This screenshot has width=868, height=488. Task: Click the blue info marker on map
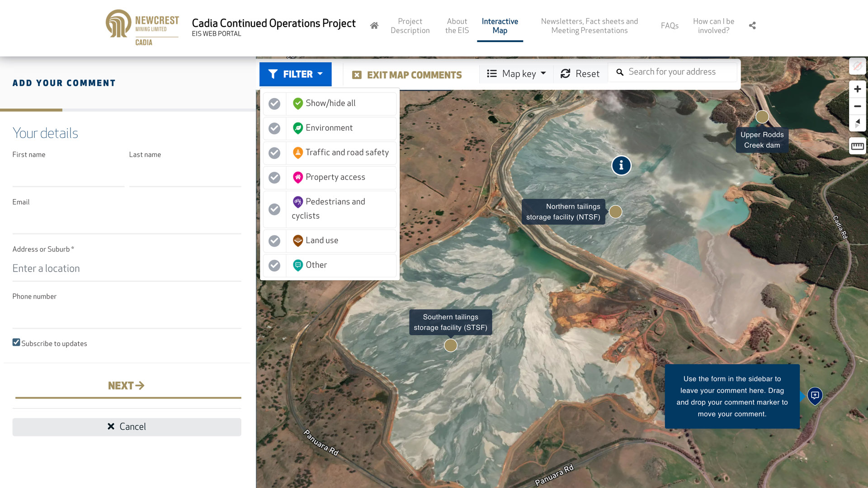pyautogui.click(x=621, y=165)
